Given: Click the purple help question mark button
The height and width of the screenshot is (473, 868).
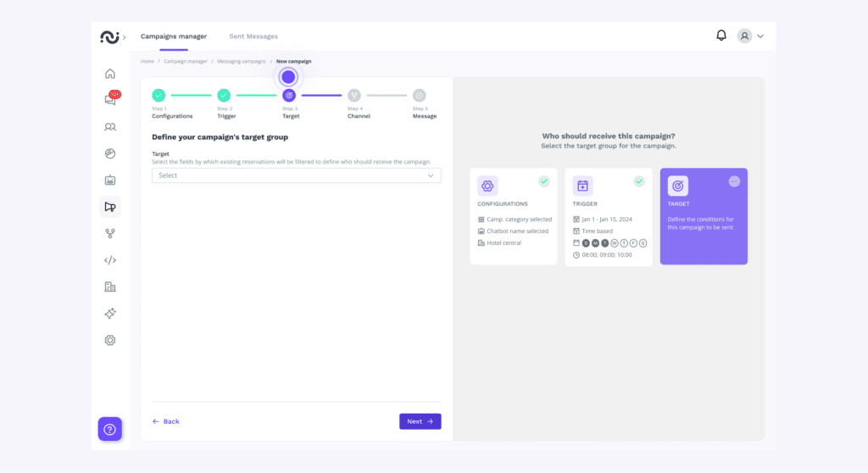Looking at the screenshot, I should 109,429.
